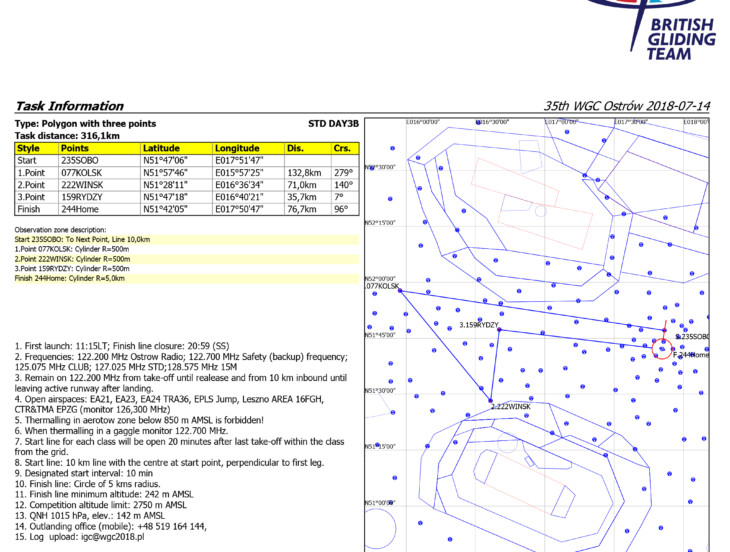Click the 235SOBO start label on map
Screen dimensions: 730x552
[694, 337]
